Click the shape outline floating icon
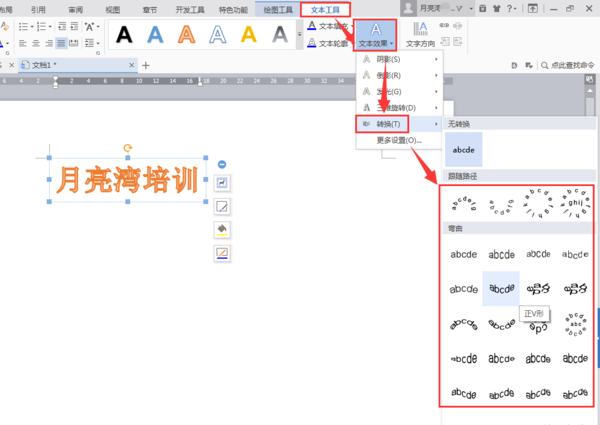The height and width of the screenshot is (425, 600). coord(222,253)
